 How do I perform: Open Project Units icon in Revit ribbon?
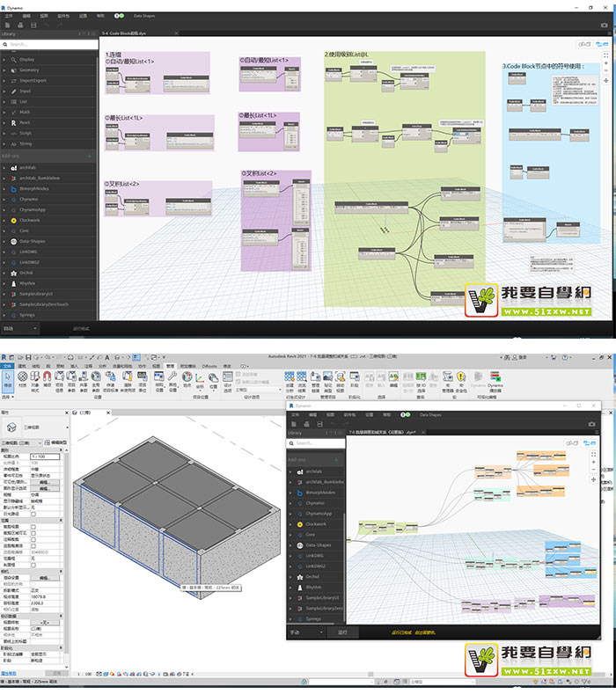point(143,380)
